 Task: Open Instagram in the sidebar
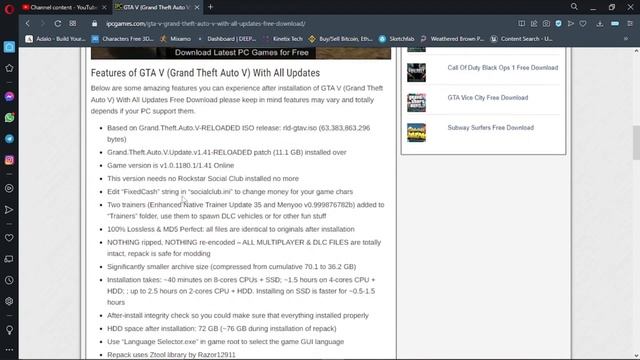pyautogui.click(x=9, y=160)
